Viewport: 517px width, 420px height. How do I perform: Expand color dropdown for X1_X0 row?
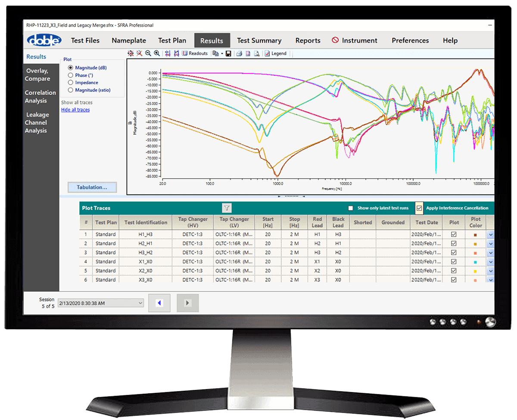coord(490,262)
